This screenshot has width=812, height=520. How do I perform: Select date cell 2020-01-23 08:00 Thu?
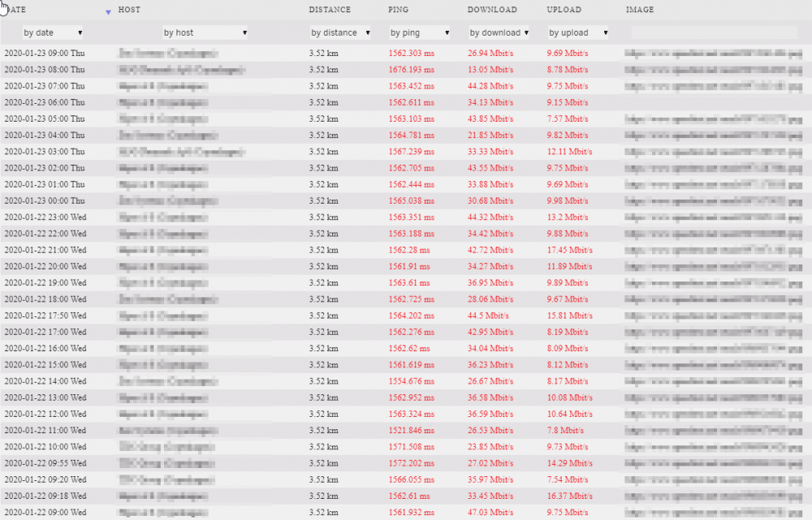tap(45, 70)
